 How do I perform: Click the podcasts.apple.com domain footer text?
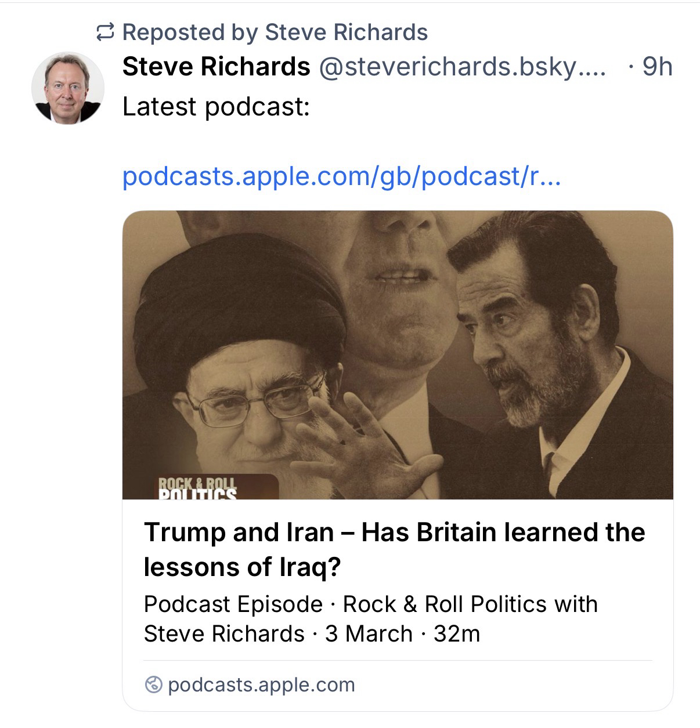[x=261, y=685]
